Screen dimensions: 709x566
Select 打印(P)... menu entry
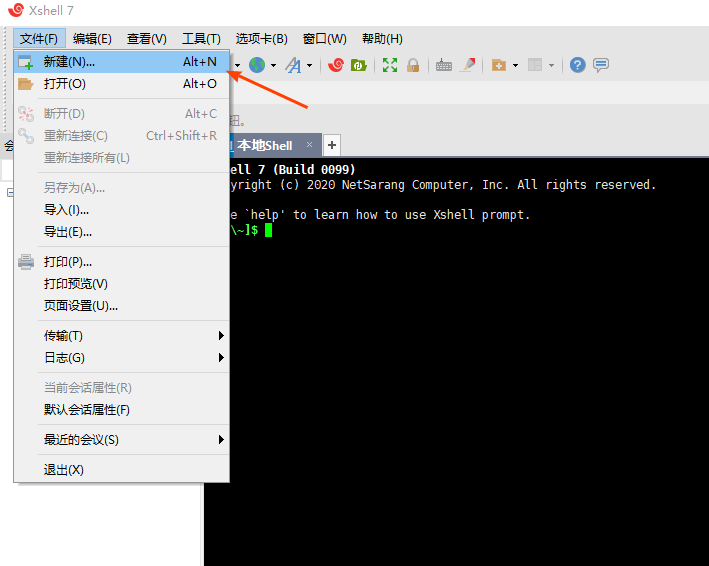pos(122,262)
